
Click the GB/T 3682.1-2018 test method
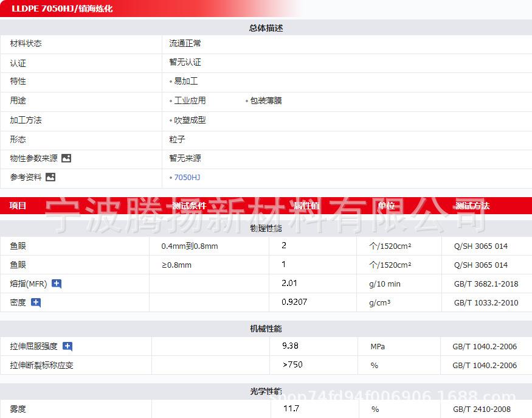pos(486,284)
